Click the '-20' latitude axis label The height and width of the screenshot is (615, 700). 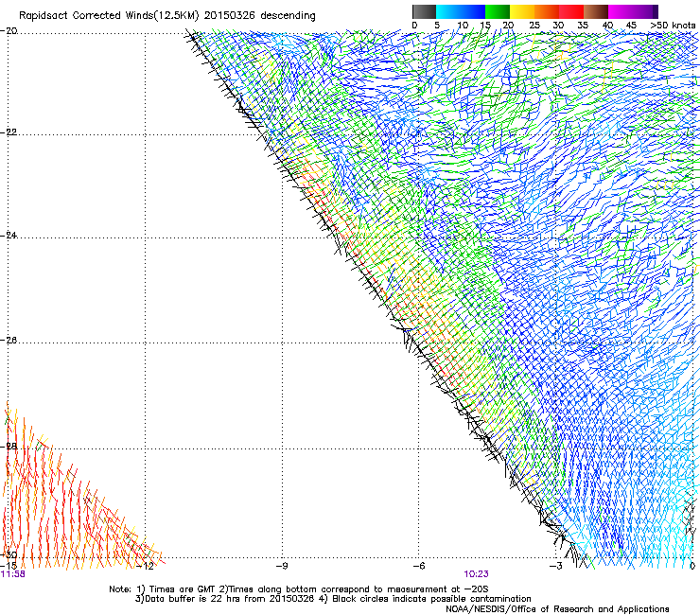click(9, 31)
